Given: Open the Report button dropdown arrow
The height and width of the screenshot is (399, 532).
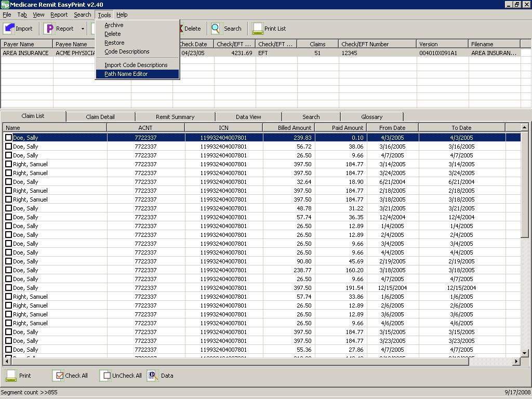Looking at the screenshot, I should coord(82,29).
